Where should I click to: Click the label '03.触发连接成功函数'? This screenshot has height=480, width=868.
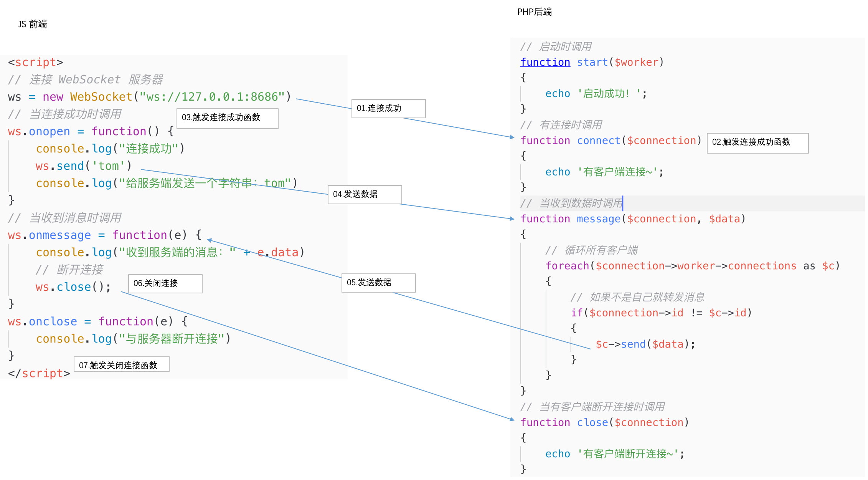tap(227, 118)
